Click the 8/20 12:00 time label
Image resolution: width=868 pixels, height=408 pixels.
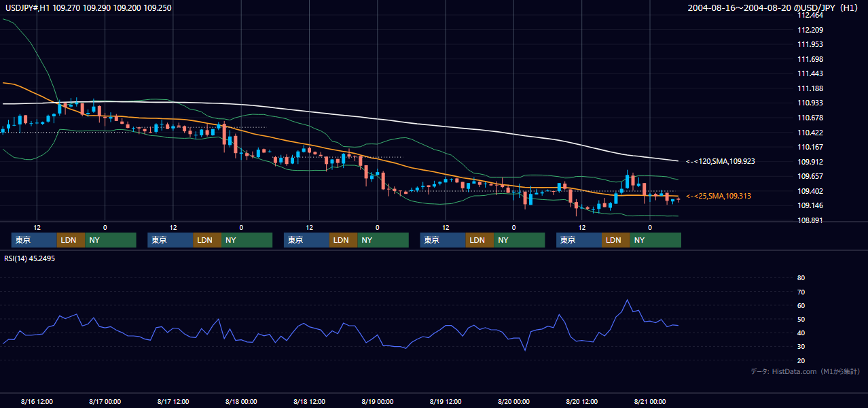pyautogui.click(x=582, y=401)
